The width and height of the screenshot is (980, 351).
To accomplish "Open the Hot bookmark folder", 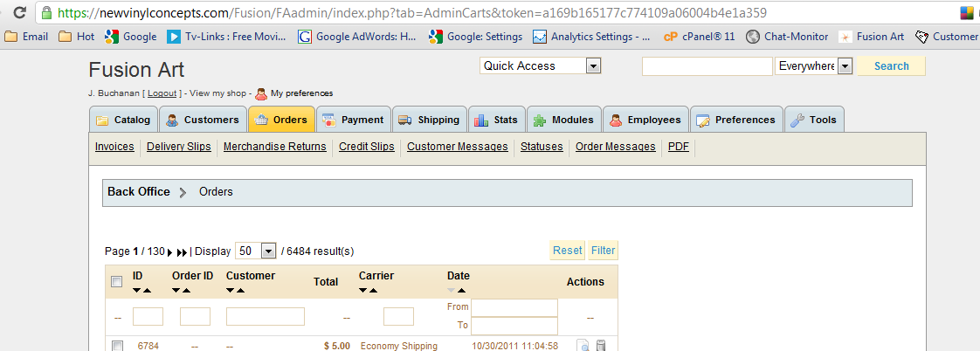I will [76, 36].
